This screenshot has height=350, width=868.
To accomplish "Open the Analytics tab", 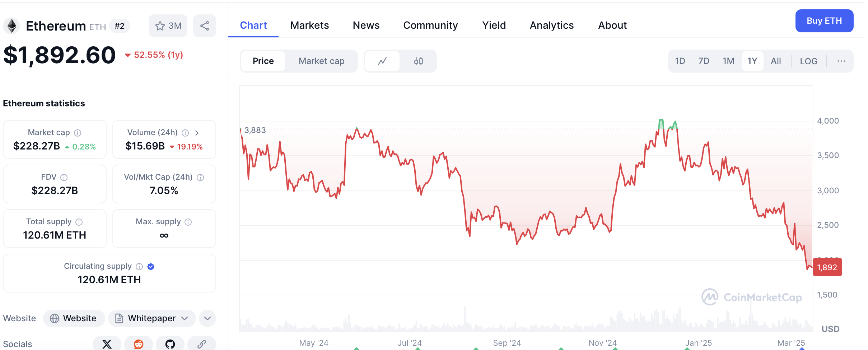I will coord(552,25).
